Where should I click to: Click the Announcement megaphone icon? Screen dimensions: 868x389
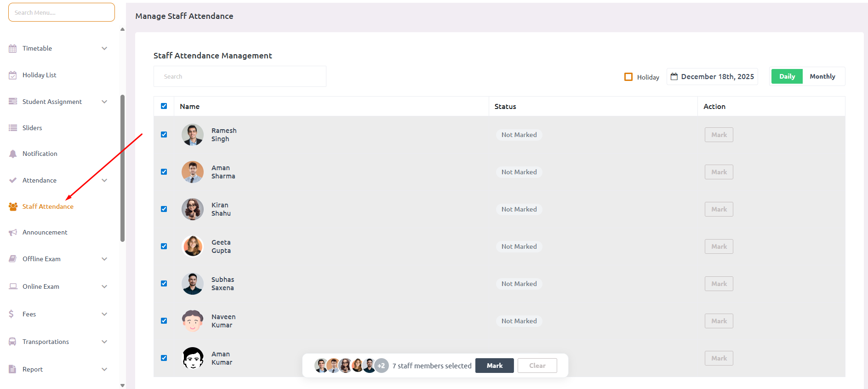click(x=13, y=233)
